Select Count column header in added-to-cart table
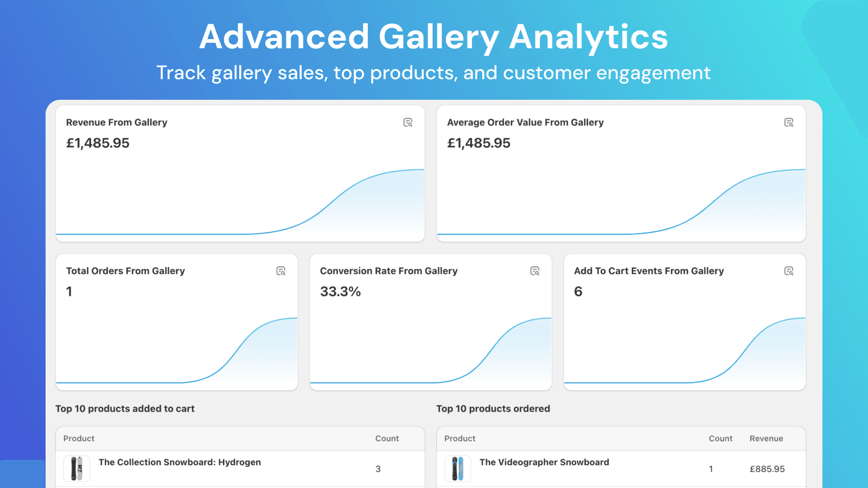This screenshot has height=488, width=868. click(x=387, y=439)
